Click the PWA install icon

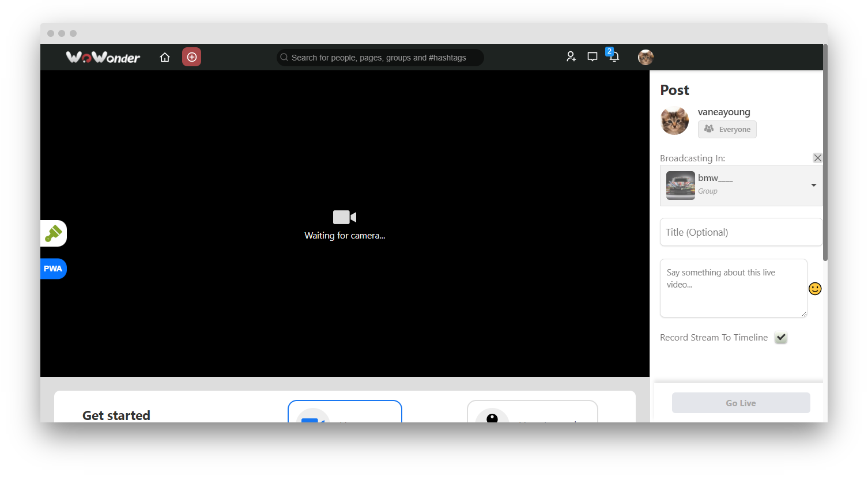coord(53,269)
